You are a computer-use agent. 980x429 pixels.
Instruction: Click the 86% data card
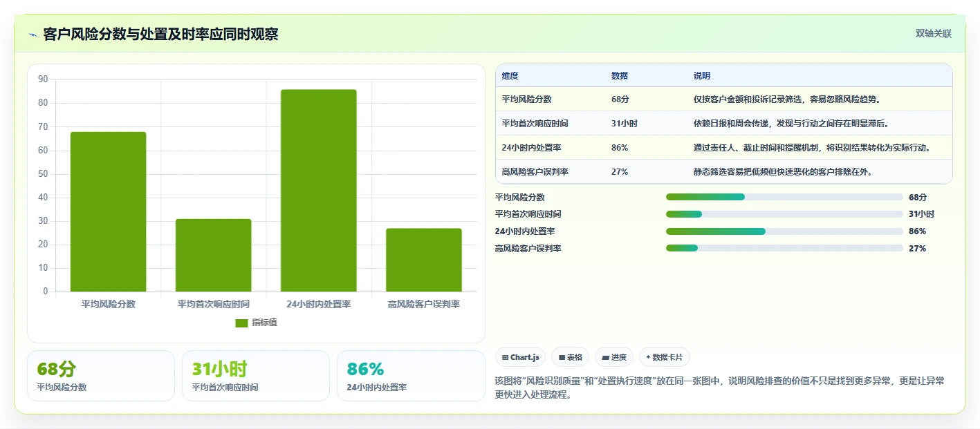coord(411,376)
